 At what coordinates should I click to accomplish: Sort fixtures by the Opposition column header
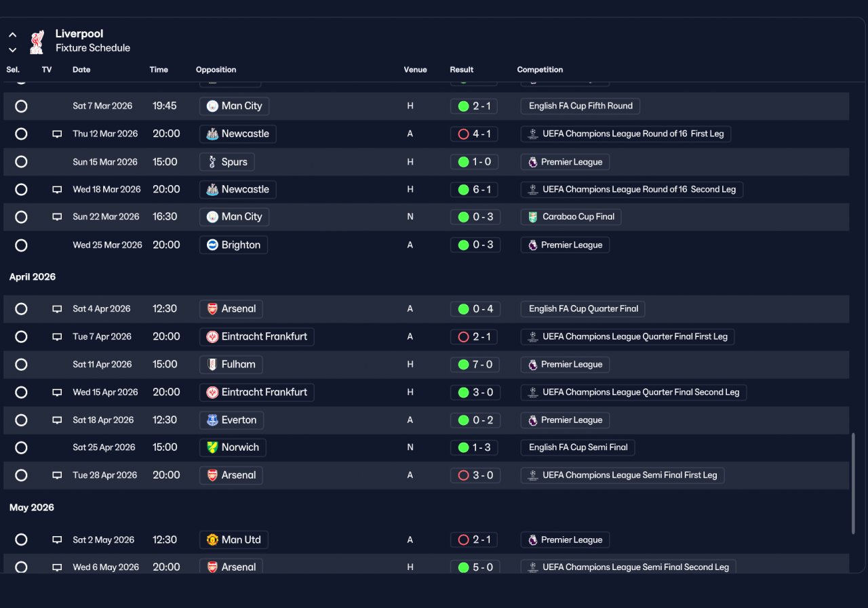(x=216, y=70)
